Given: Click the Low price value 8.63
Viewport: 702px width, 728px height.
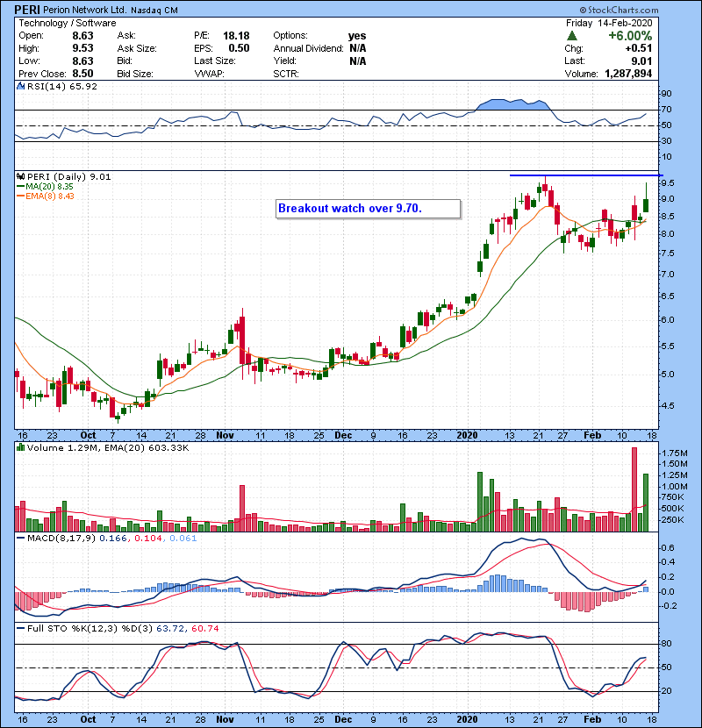Looking at the screenshot, I should [82, 61].
